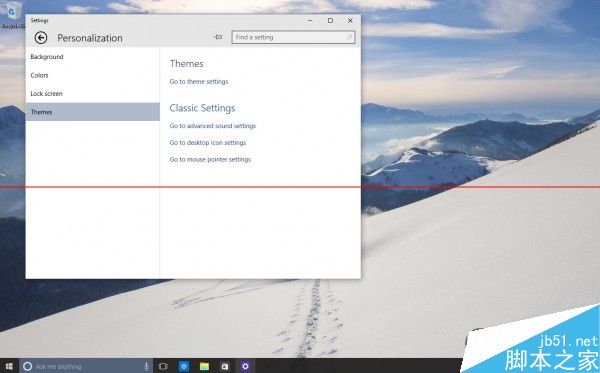Launch the blue browser taskbar icon
This screenshot has width=600, height=373.
[x=184, y=366]
